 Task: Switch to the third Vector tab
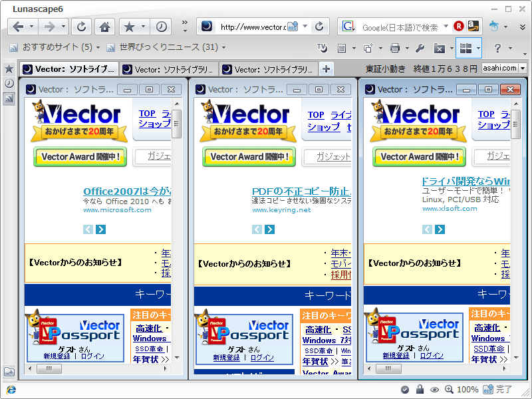tap(268, 70)
